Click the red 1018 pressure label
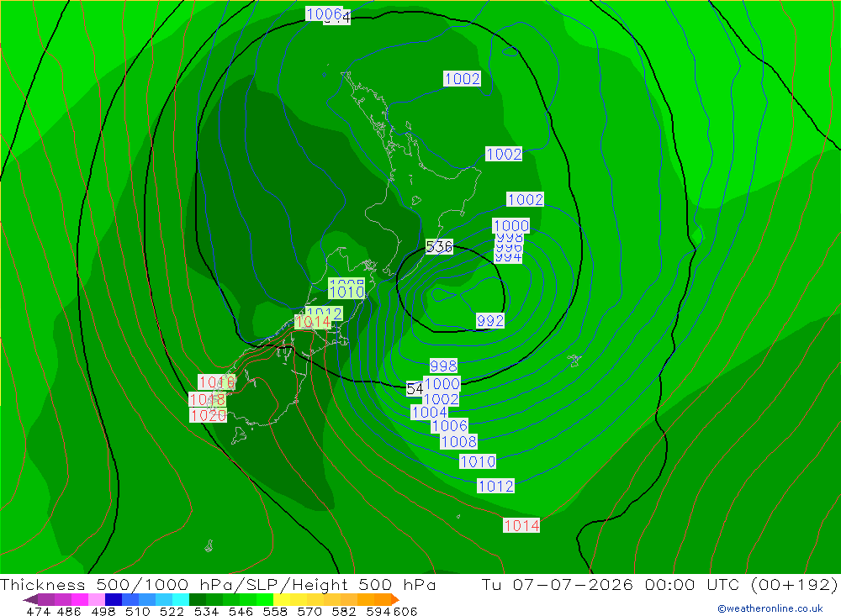This screenshot has height=616, width=841. (x=207, y=399)
